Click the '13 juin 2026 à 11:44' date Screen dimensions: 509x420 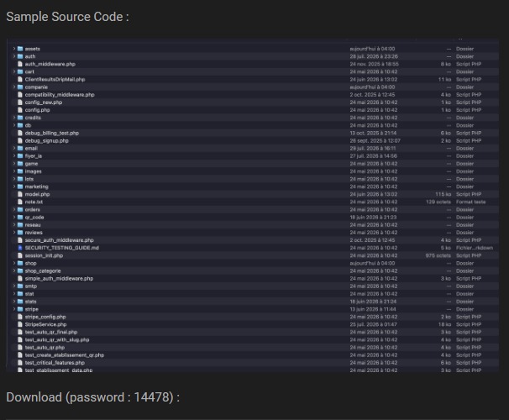[x=373, y=309]
